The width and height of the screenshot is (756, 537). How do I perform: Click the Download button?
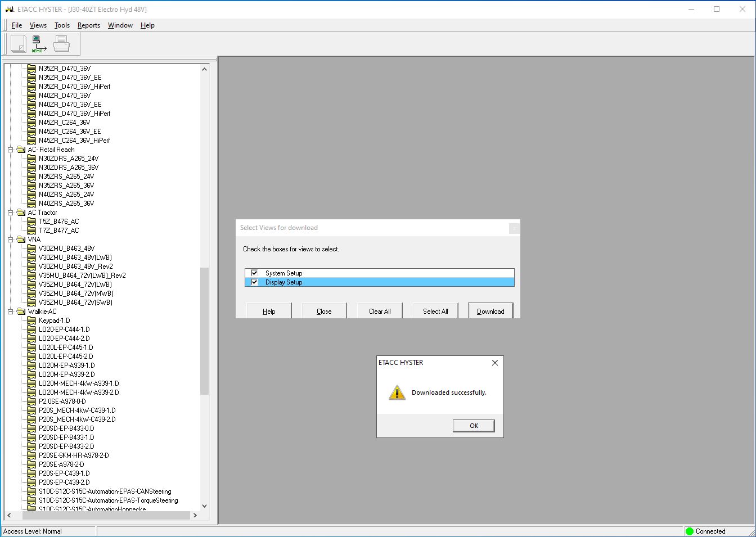[490, 311]
